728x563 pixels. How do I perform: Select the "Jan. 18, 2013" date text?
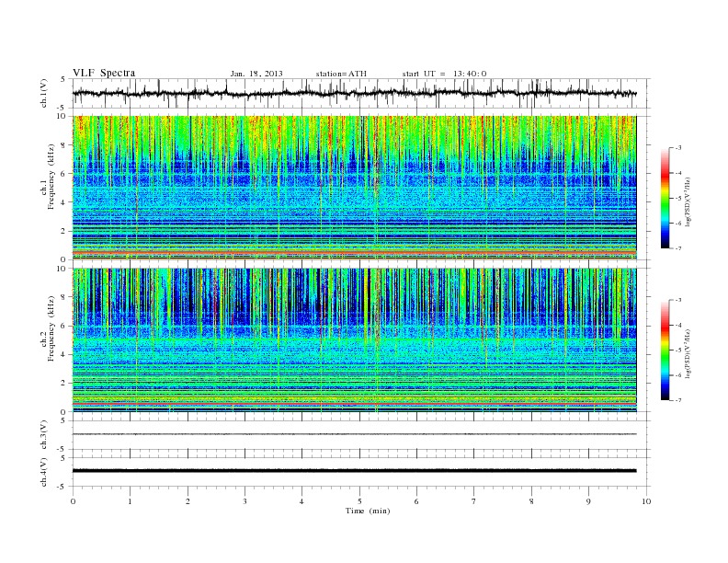point(256,74)
